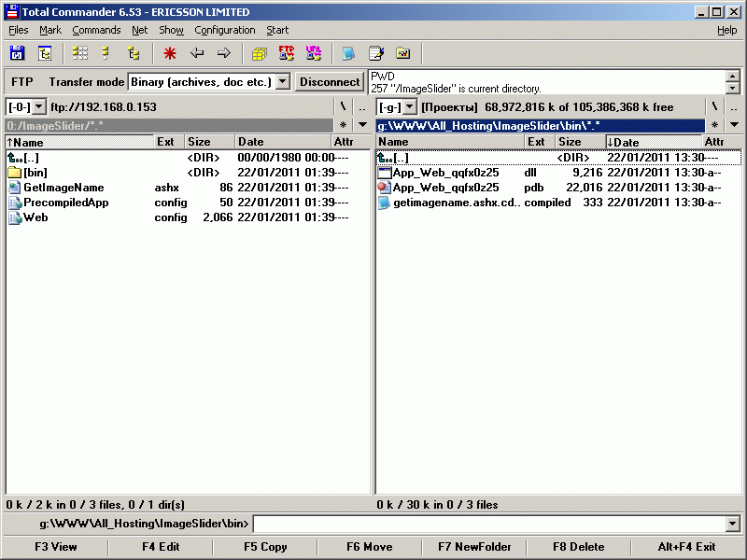Screen dimensions: 747x560
Task: Open the URL new FTP connection icon
Action: click(314, 53)
